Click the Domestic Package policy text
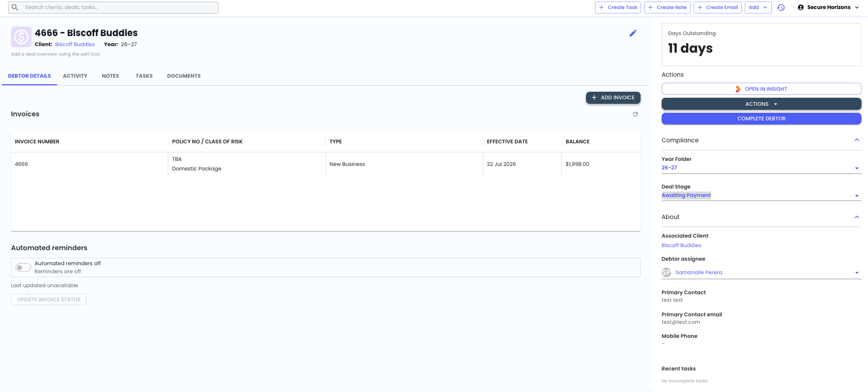This screenshot has width=868, height=392. (x=197, y=169)
